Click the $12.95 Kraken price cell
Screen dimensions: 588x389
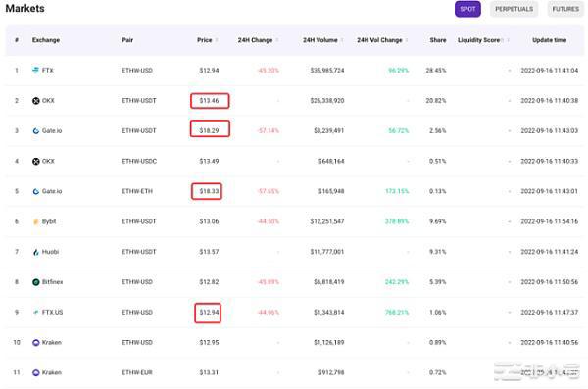pyautogui.click(x=210, y=343)
